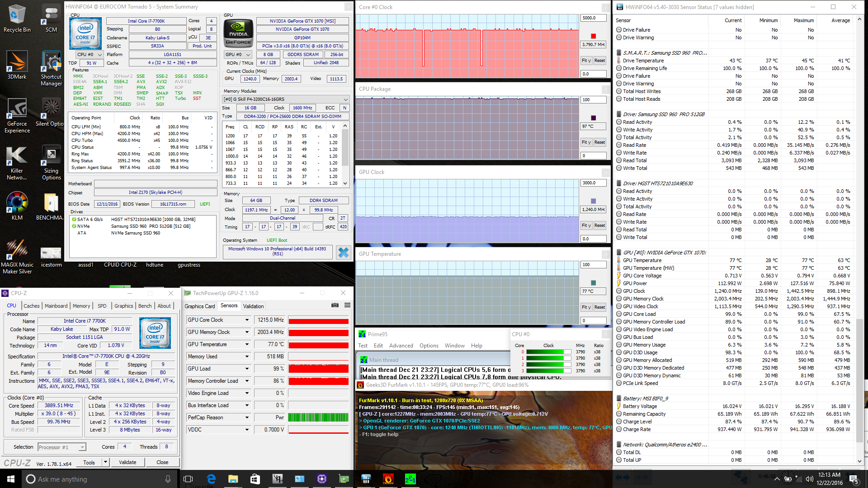Open the Advanced menu in Prime95

point(401,346)
